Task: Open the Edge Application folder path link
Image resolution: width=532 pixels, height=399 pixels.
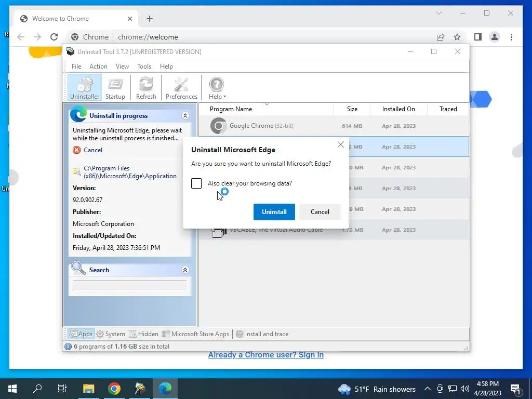Action: point(130,172)
